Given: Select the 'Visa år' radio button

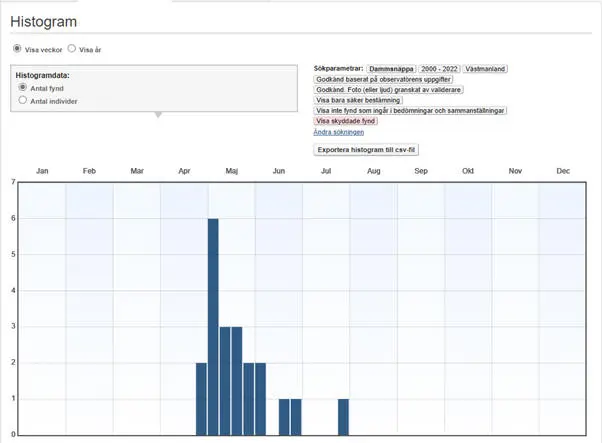Looking at the screenshot, I should (71, 48).
